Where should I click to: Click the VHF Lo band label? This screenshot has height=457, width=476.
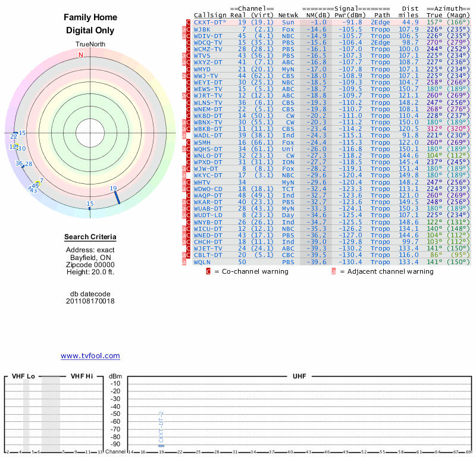click(x=23, y=376)
